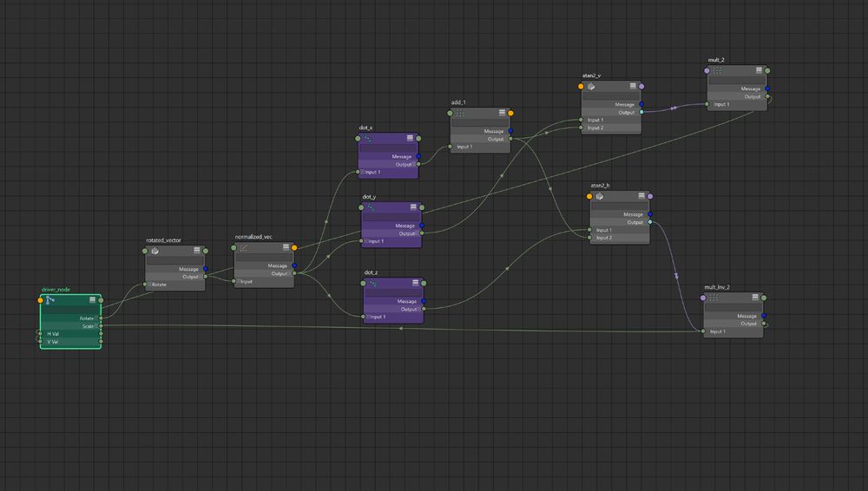Click the orange output port atop add_1
The height and width of the screenshot is (491, 868).
pyautogui.click(x=510, y=113)
